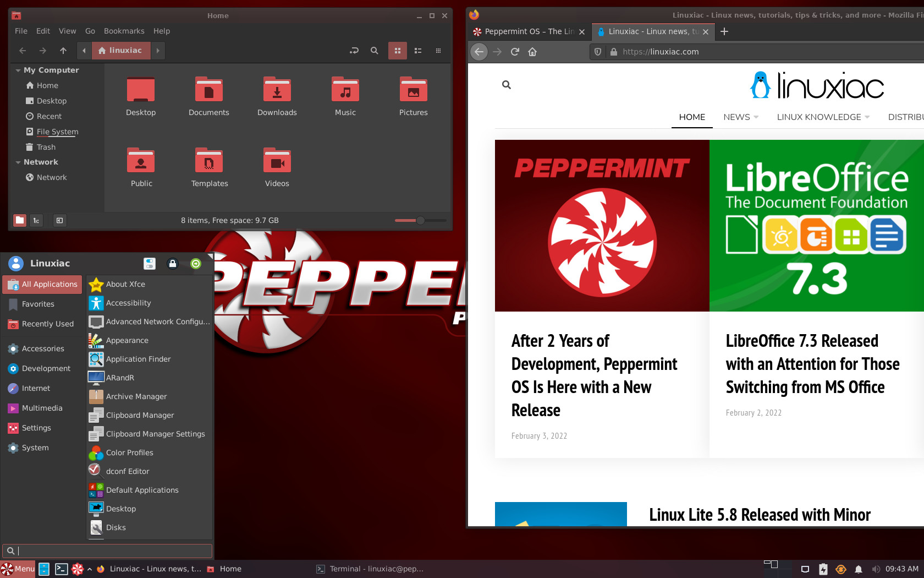Viewport: 924px width, 578px height.
Task: Hide the file manager sidebar
Action: pyautogui.click(x=59, y=220)
